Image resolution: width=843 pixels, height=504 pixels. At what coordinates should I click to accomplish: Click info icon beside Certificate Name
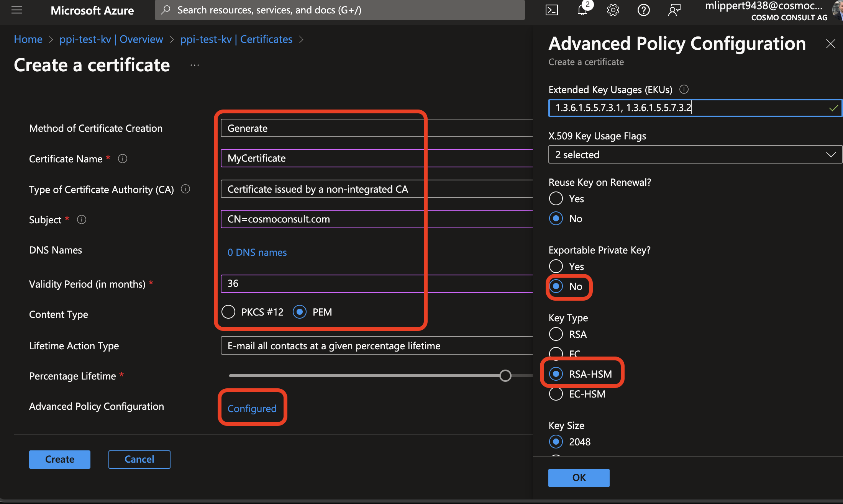click(x=123, y=159)
